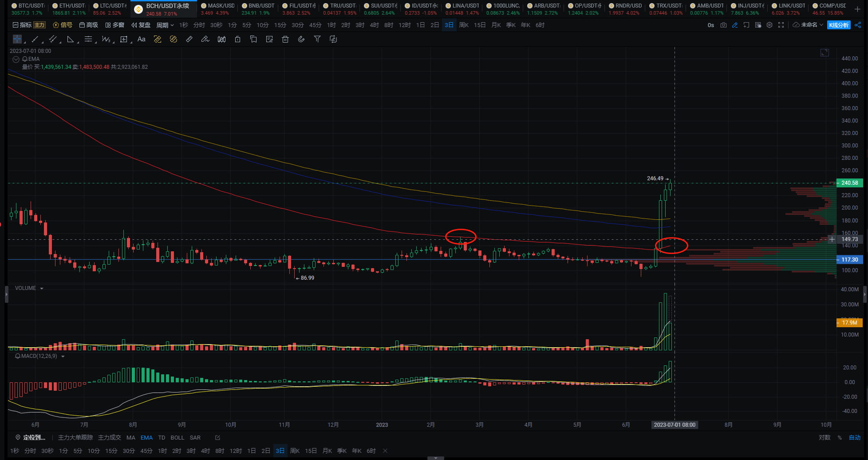Select the crosshair cursor tool
The image size is (868, 460).
17,39
